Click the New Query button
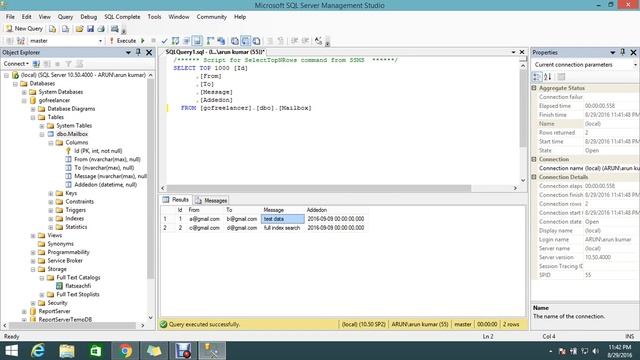 [24, 29]
